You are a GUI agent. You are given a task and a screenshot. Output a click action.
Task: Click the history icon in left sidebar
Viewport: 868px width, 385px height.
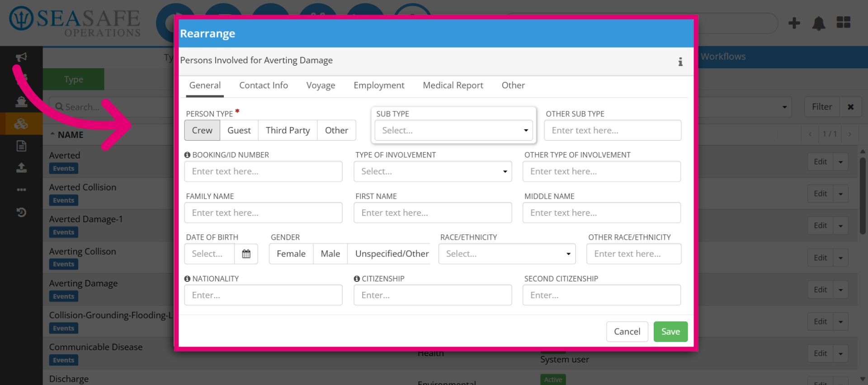21,212
